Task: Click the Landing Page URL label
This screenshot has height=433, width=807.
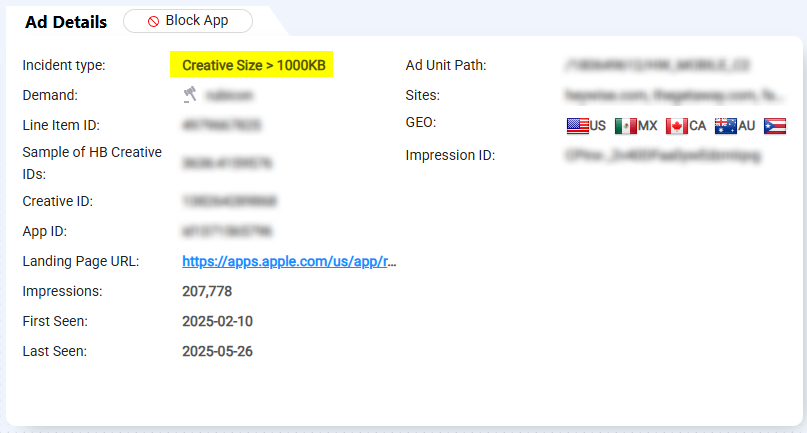Action: (x=81, y=262)
